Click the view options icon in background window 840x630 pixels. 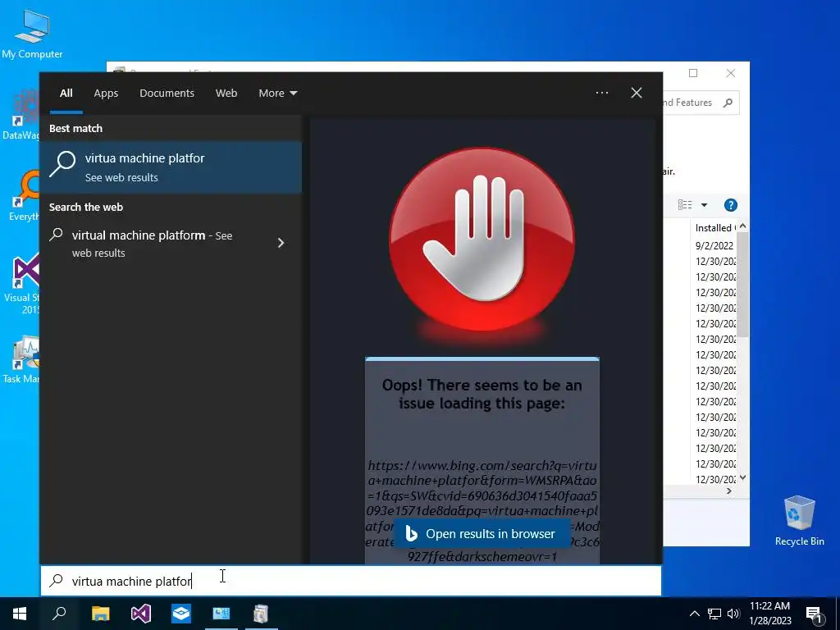coord(685,204)
